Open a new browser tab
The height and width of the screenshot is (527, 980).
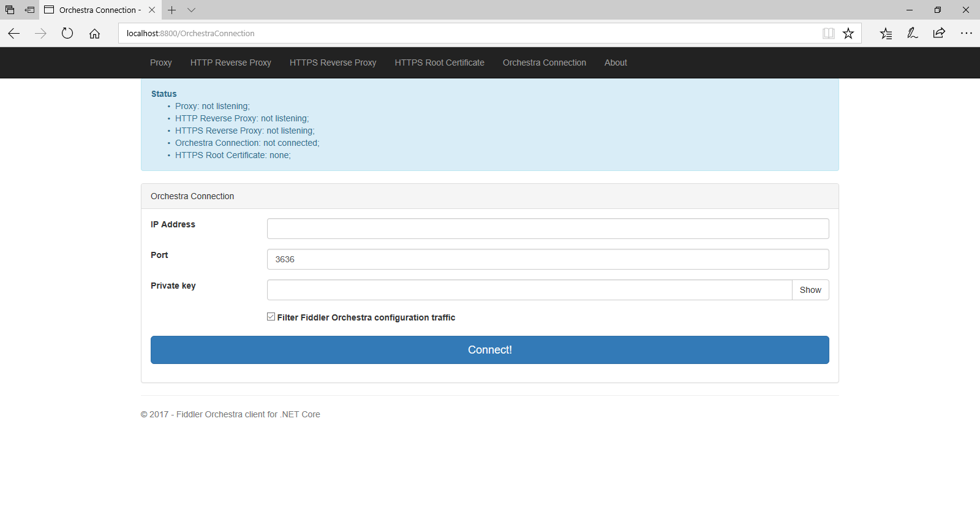coord(172,10)
